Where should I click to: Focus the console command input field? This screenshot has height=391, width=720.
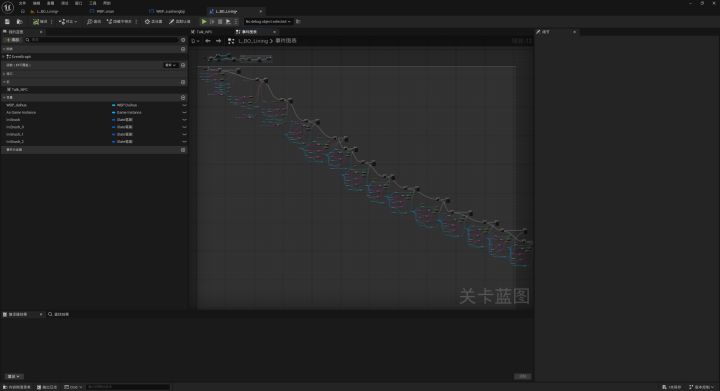(x=128, y=387)
